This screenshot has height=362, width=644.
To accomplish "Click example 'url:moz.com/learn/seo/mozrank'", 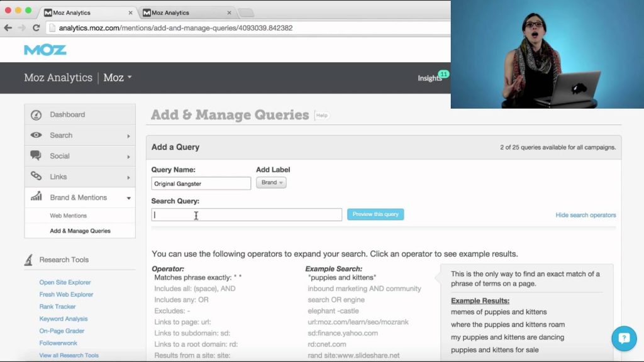I will (358, 322).
